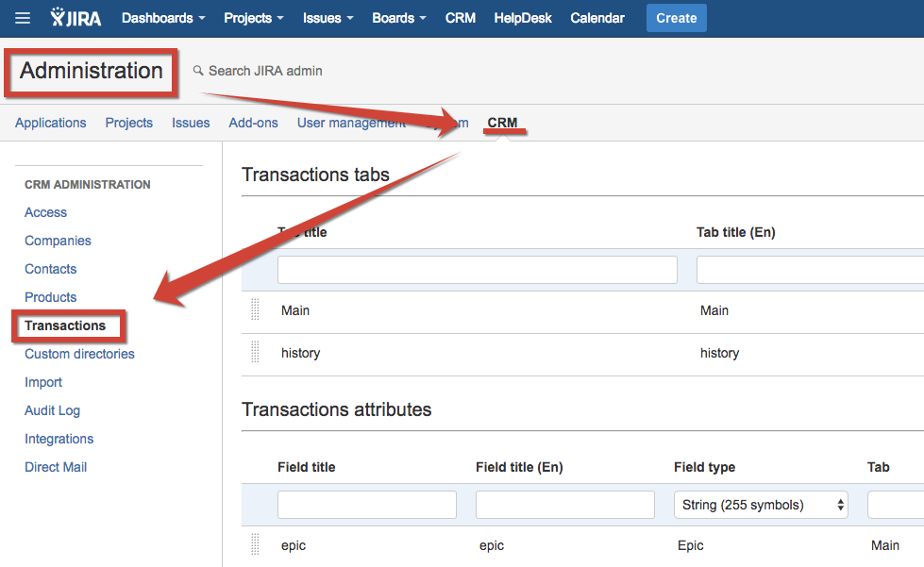924x567 pixels.
Task: Open Audit Log in CRM sidebar
Action: (x=52, y=410)
